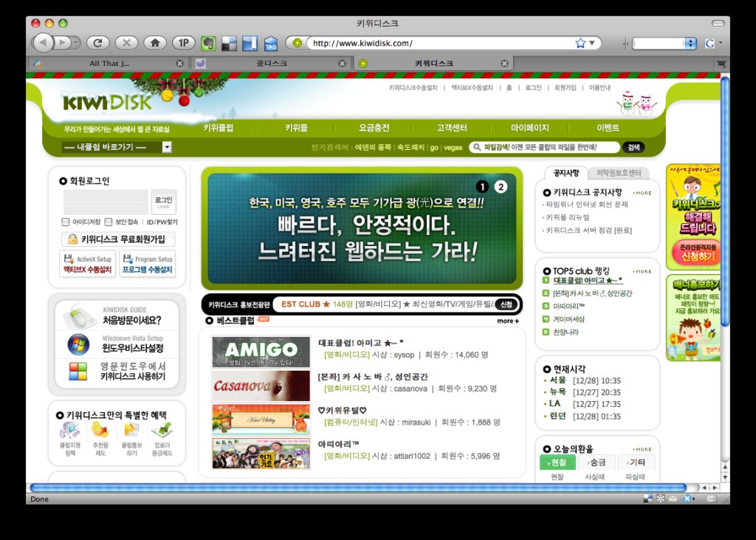The image size is (756, 540).
Task: Close the 콩디스크 tab
Action: (x=342, y=64)
